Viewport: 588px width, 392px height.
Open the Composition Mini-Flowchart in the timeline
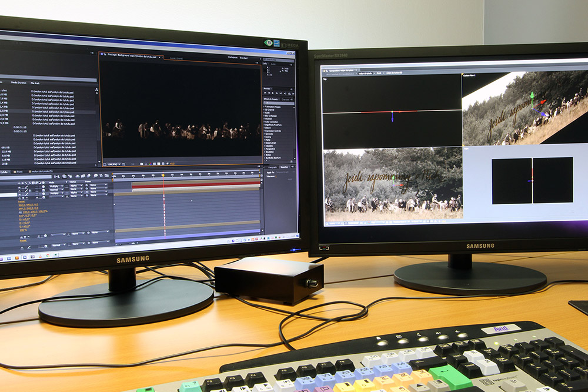(x=57, y=177)
